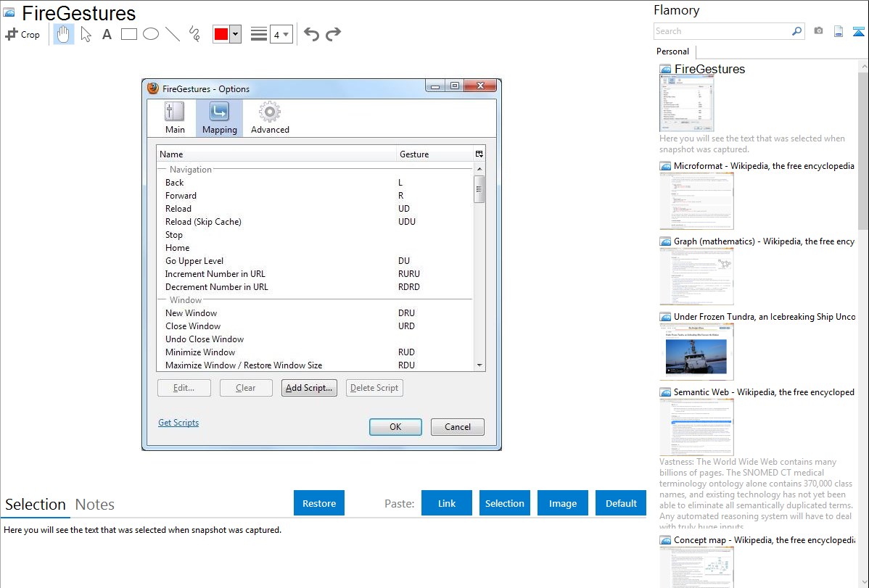Undo the last annotation
Screen dimensions: 869x588
pyautogui.click(x=311, y=34)
